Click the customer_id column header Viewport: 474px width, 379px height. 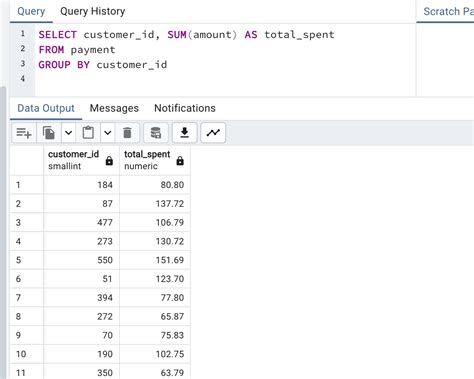tap(81, 160)
